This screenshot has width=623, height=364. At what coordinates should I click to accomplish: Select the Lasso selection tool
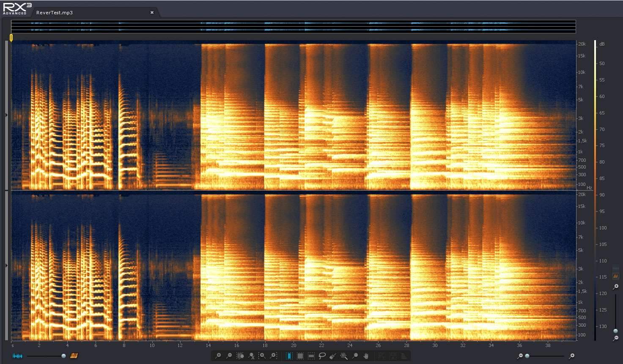point(322,356)
